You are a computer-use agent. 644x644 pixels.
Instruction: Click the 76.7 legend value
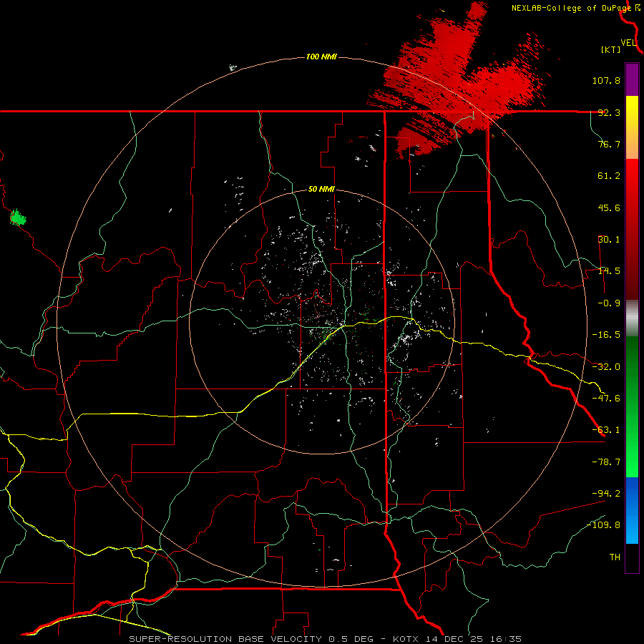[x=609, y=144]
